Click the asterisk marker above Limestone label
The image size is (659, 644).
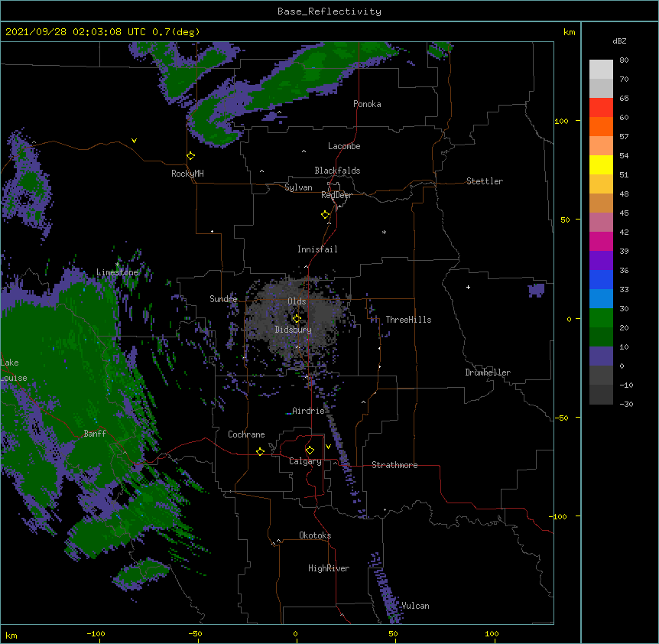pos(117,264)
